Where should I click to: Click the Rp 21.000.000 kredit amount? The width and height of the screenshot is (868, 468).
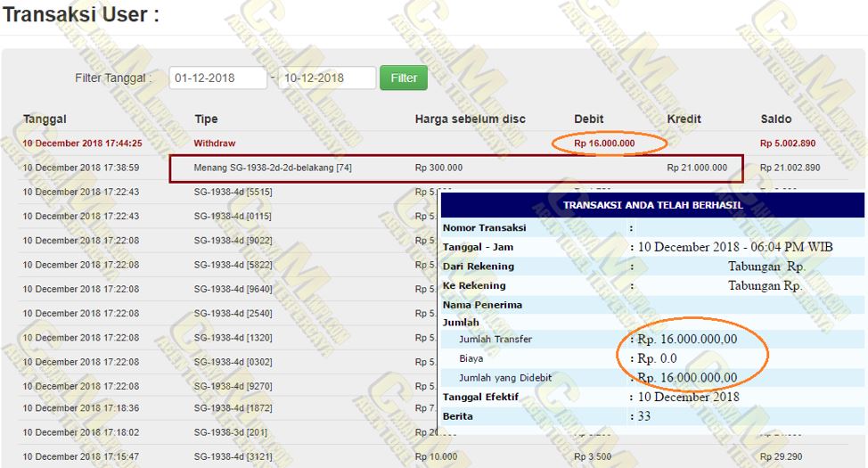[x=697, y=168]
